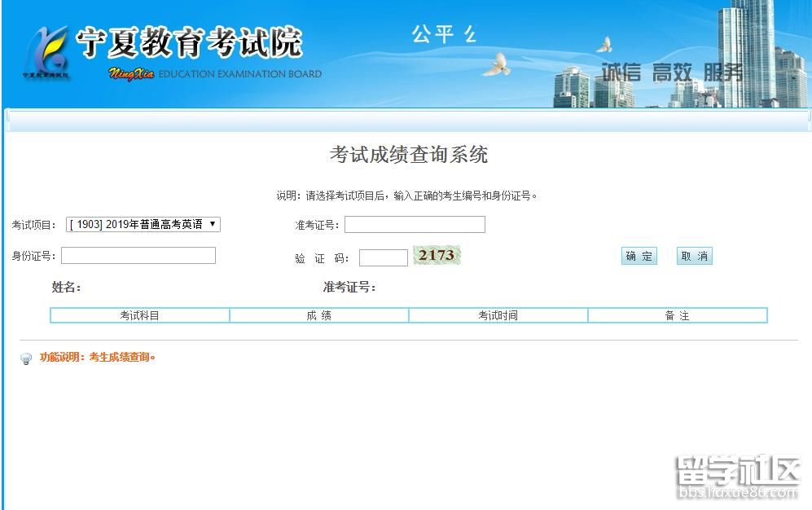Click the large white dove in the banner
Screen dimensions: 812x510
(x=496, y=65)
